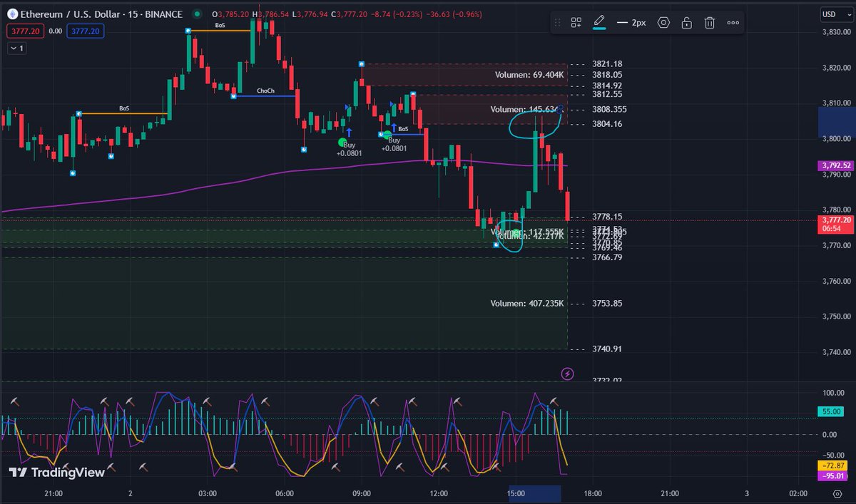Toggle the lock on the drawing

[686, 23]
